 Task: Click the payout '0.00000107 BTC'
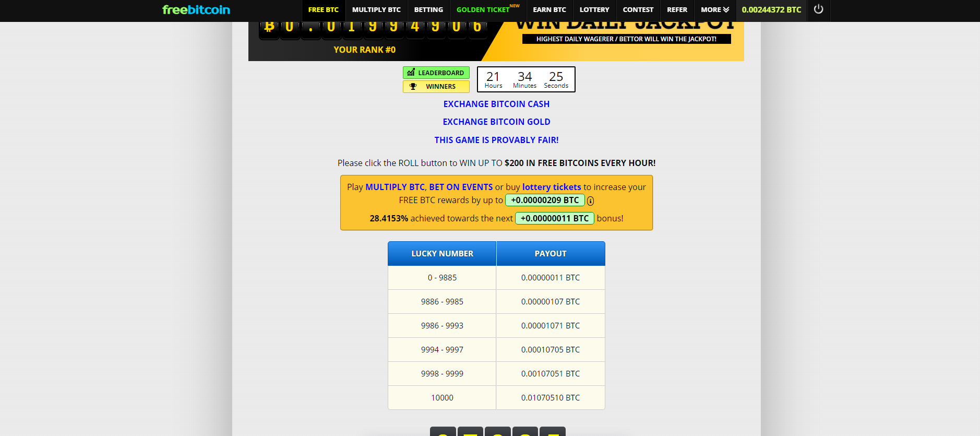(551, 302)
